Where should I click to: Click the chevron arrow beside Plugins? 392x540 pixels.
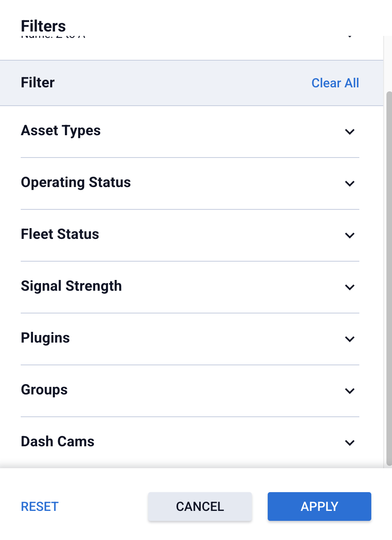pyautogui.click(x=350, y=339)
